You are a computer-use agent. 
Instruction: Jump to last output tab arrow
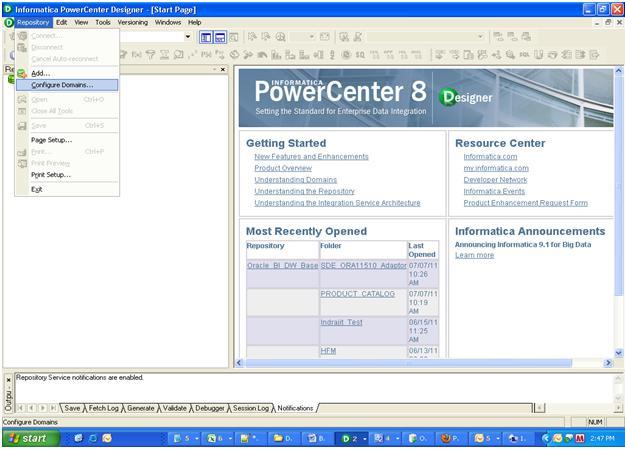pos(53,408)
